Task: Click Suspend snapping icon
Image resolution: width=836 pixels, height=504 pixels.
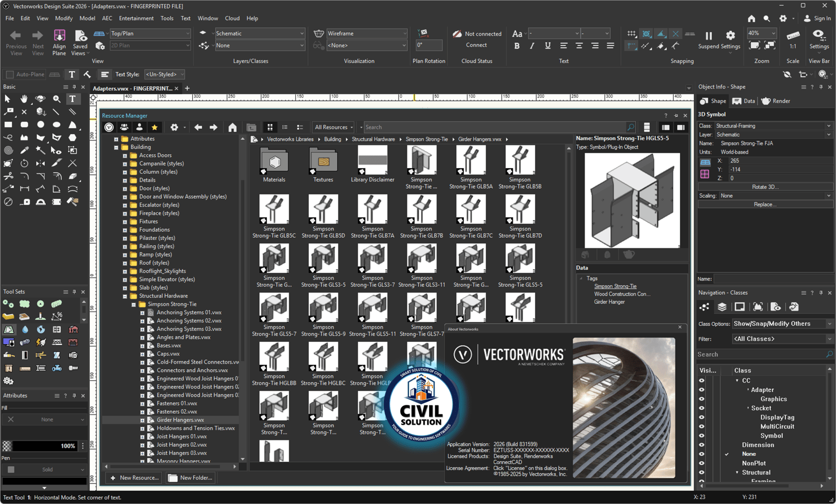Action: [709, 36]
